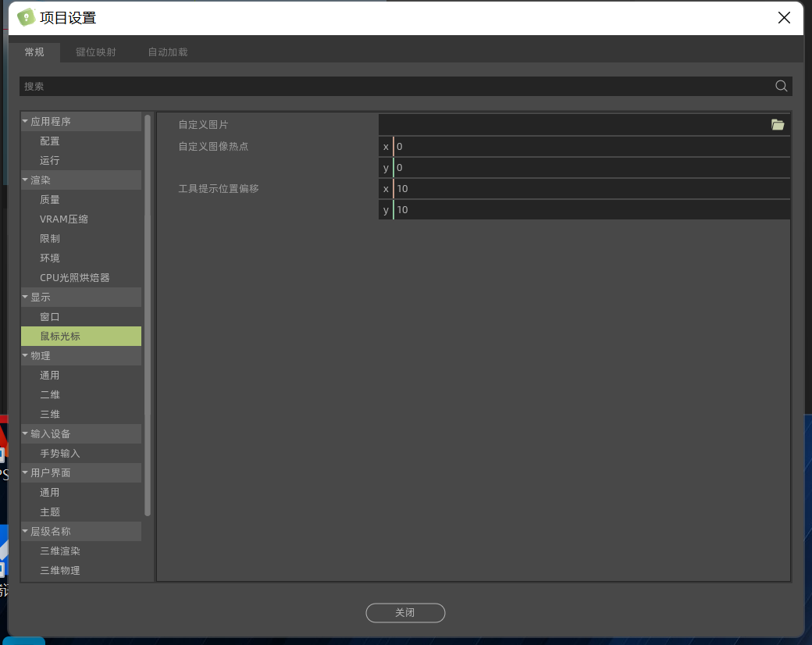Screen dimensions: 812x645
Task: Click the search magnifier icon
Action: (x=781, y=86)
